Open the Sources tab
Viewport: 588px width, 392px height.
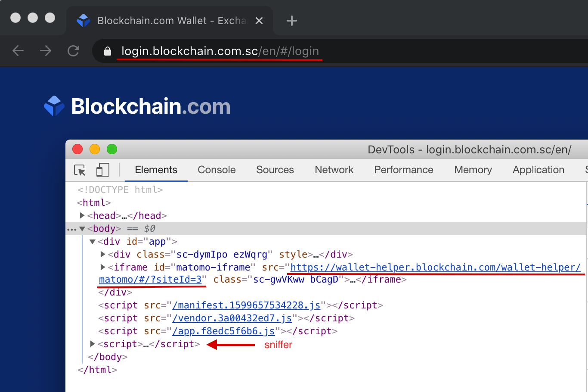[275, 170]
